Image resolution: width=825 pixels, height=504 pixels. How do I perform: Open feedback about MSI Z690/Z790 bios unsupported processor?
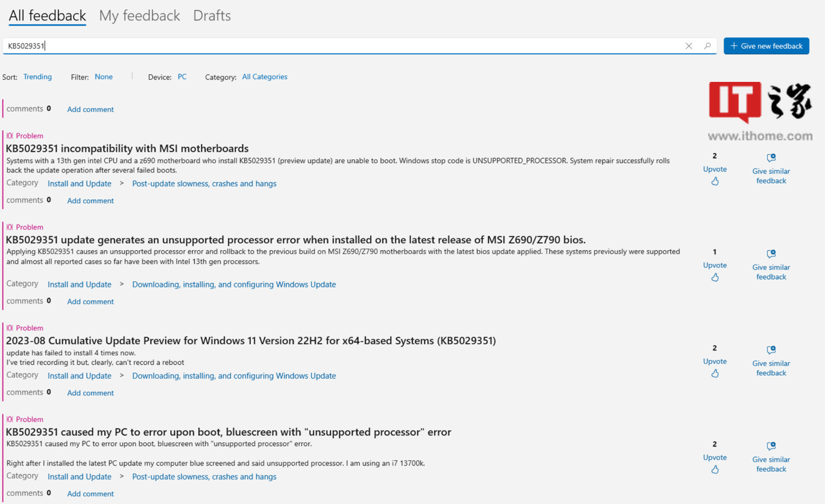(296, 240)
